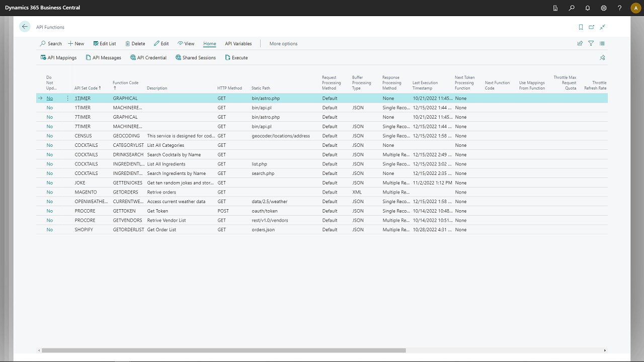Screen dimensions: 644x362
Task: Switch the list layout view icon
Action: click(x=602, y=44)
